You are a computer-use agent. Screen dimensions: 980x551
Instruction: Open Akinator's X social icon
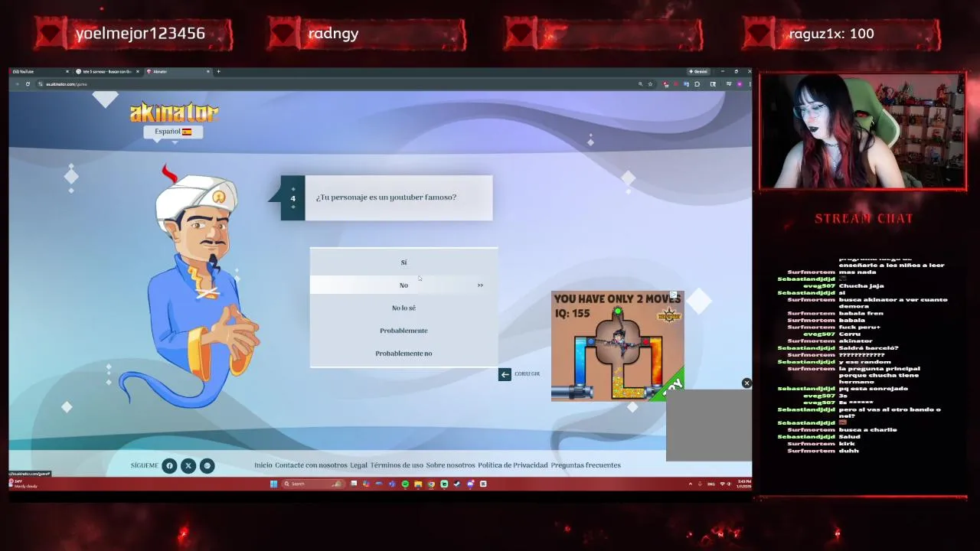pos(188,465)
